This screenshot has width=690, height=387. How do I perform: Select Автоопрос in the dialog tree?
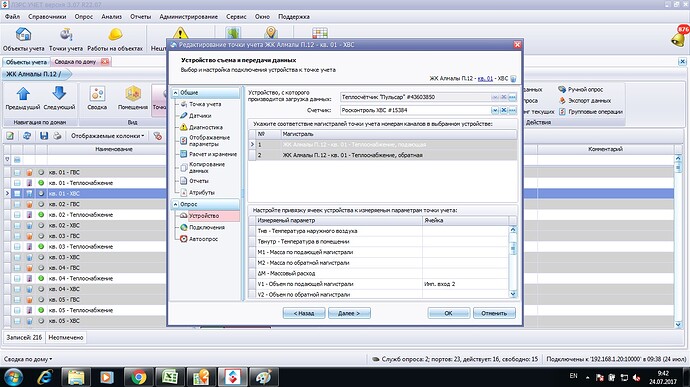point(203,239)
